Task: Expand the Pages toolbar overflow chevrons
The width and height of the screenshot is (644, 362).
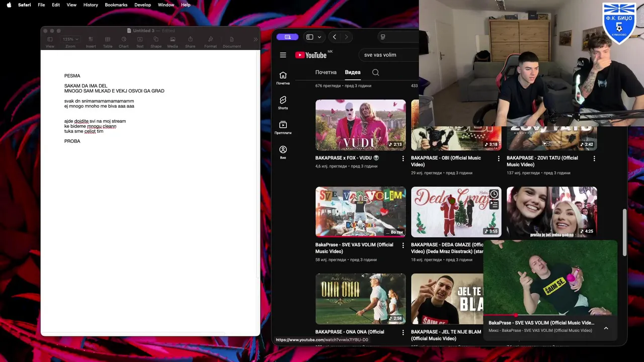Action: (255, 39)
